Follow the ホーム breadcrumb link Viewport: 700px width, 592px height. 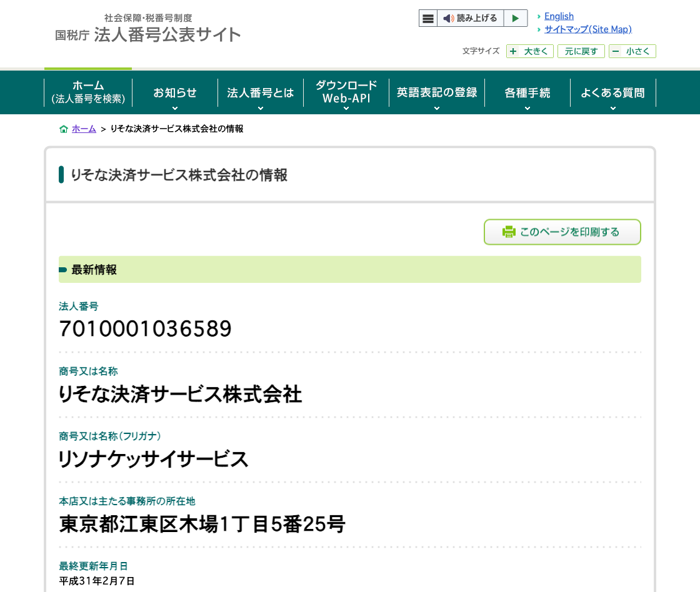[x=84, y=129]
